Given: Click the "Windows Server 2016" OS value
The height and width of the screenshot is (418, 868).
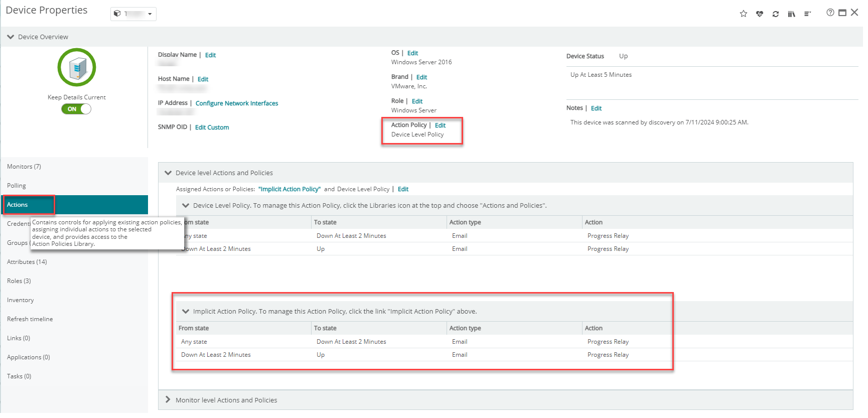Looking at the screenshot, I should pyautogui.click(x=421, y=62).
